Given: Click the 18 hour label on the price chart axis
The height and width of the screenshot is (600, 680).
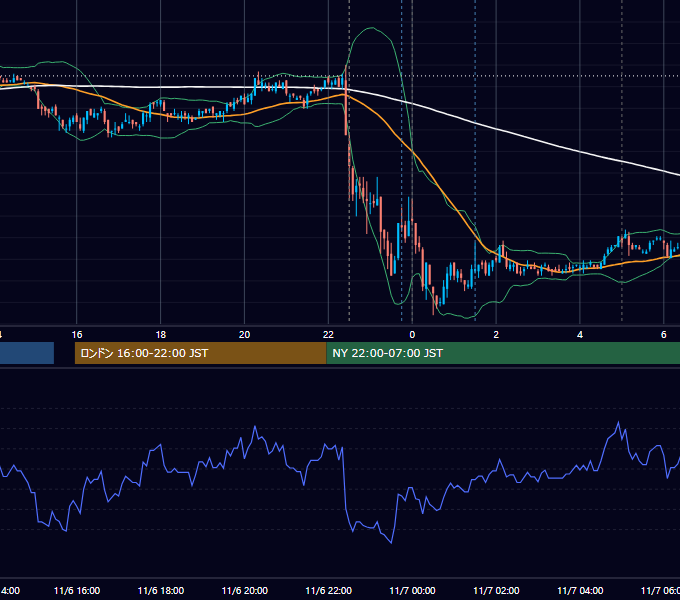Looking at the screenshot, I should 160,335.
